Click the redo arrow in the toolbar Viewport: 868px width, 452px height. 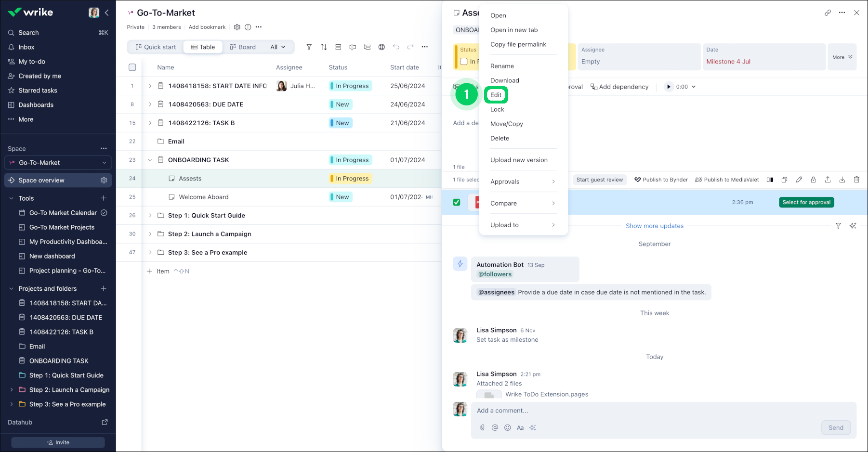point(410,47)
